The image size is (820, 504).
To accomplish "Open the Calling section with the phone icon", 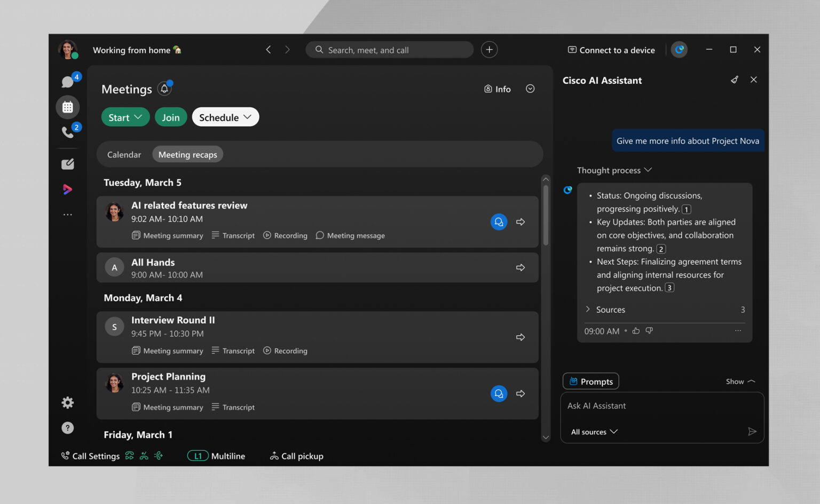I will point(67,132).
